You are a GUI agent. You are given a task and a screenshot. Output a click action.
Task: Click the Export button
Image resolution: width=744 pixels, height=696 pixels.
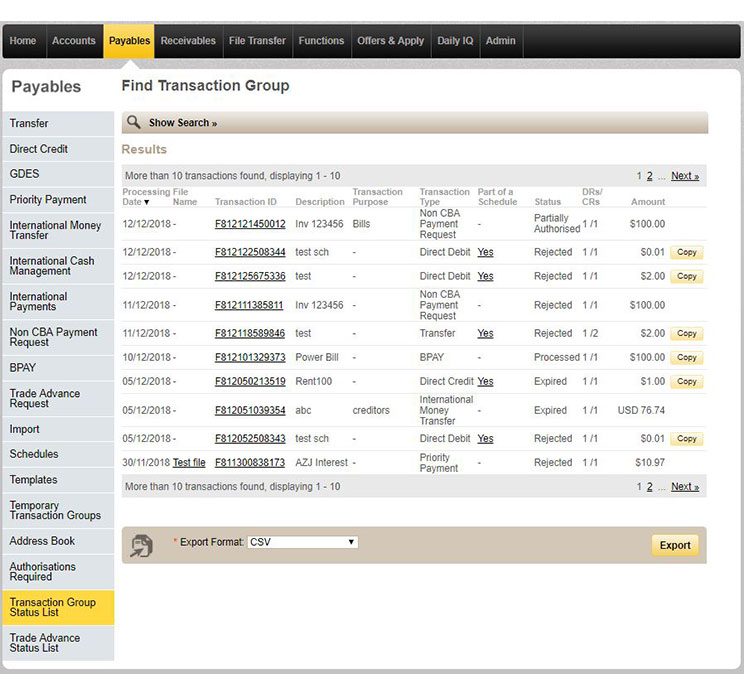coord(675,545)
